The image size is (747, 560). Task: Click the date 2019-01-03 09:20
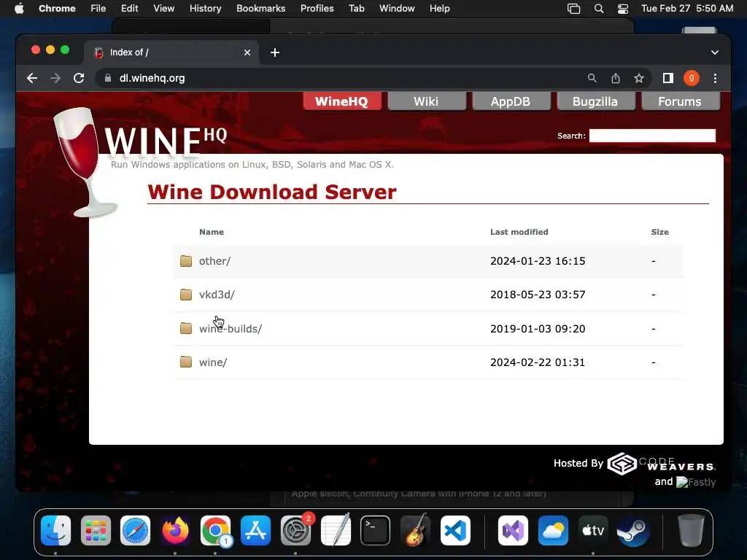coord(538,329)
